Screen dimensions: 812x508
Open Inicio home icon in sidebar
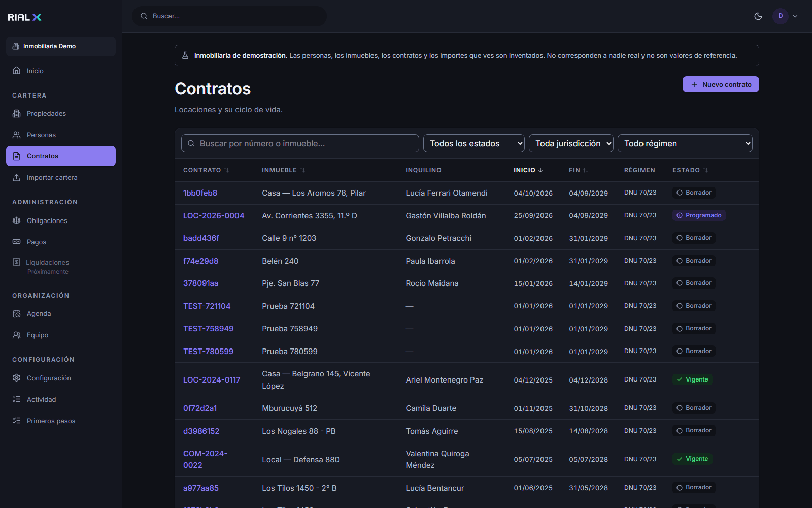pyautogui.click(x=17, y=71)
